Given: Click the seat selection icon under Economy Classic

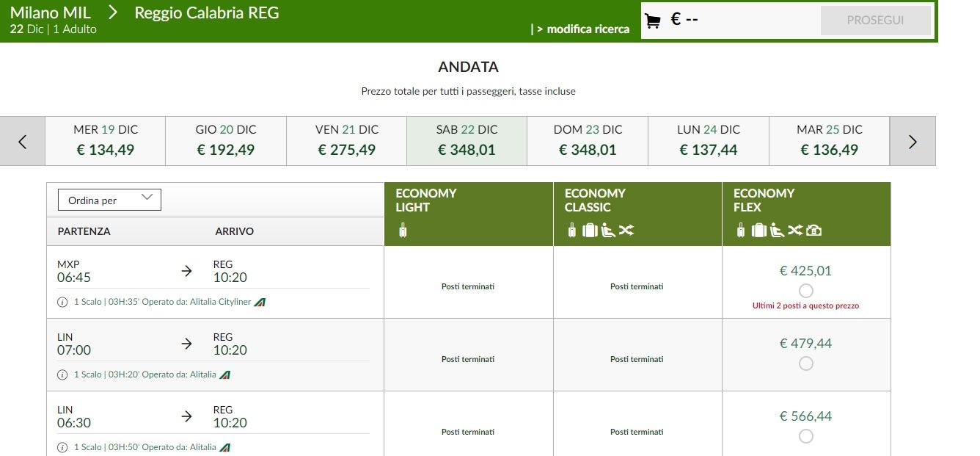Looking at the screenshot, I should pos(608,231).
